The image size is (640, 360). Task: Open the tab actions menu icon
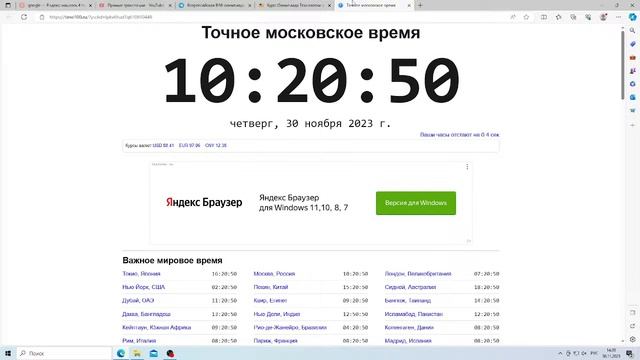coord(8,5)
